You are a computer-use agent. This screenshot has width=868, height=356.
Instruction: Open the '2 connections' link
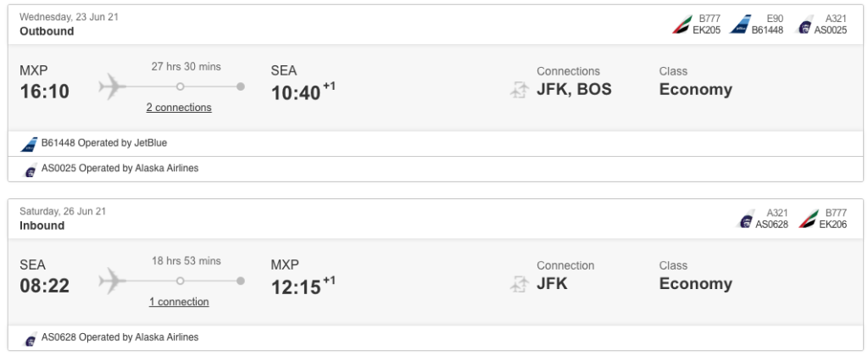click(179, 108)
